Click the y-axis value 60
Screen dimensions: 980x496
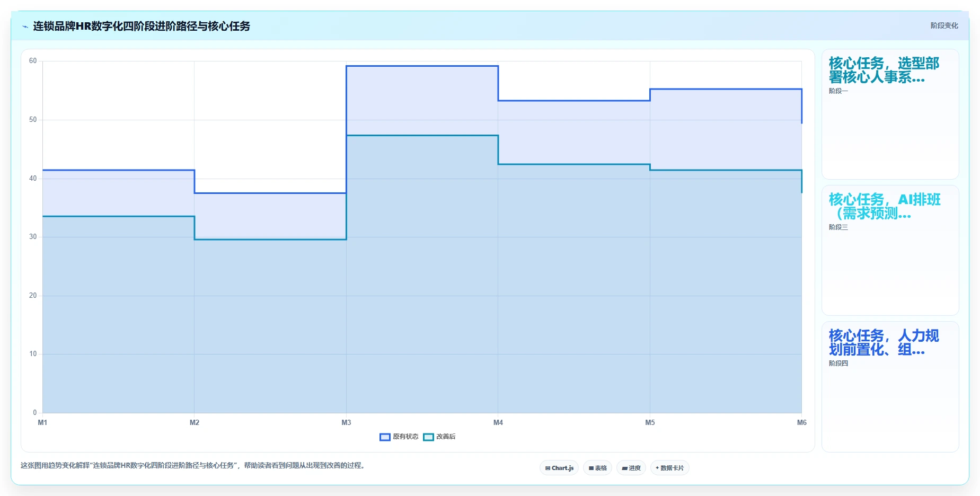33,61
